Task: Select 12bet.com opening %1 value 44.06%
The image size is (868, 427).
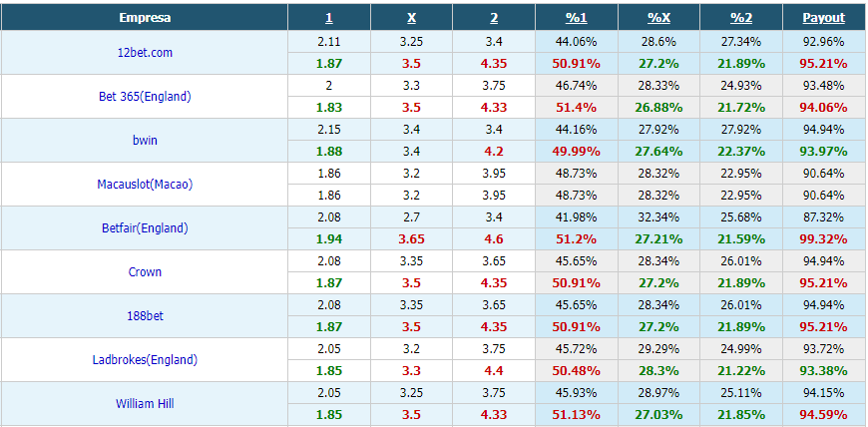Action: click(577, 42)
